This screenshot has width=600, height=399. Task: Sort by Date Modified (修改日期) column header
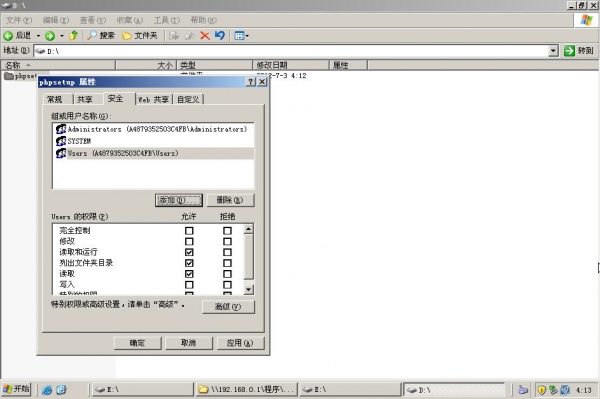[290, 65]
